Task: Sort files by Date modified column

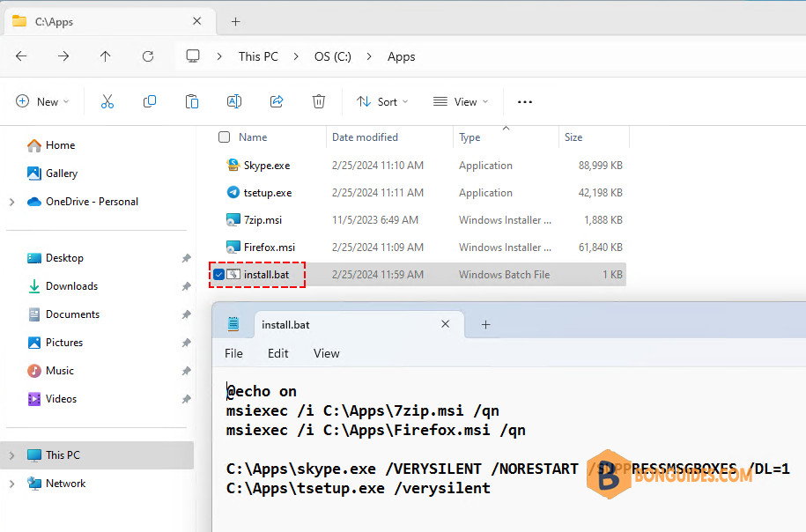Action: tap(365, 137)
